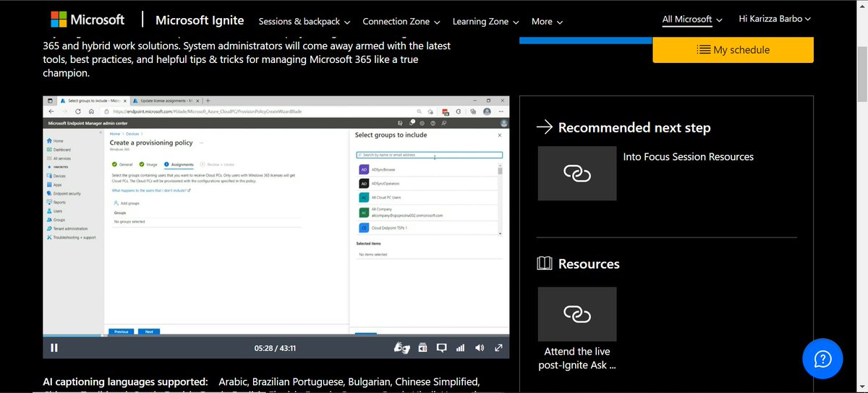
Task: Toggle the sign language interpreter icon
Action: click(402, 348)
